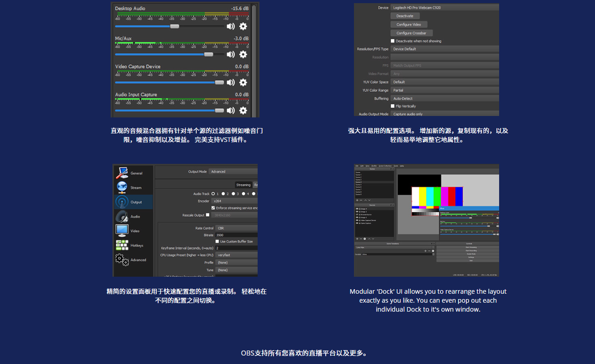This screenshot has width=595, height=364.
Task: Open YUV Color Space dropdown
Action: click(445, 82)
